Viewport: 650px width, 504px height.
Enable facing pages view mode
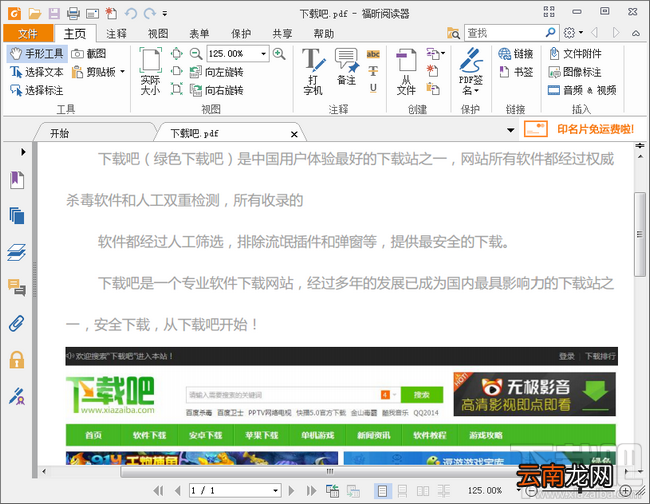[x=423, y=491]
